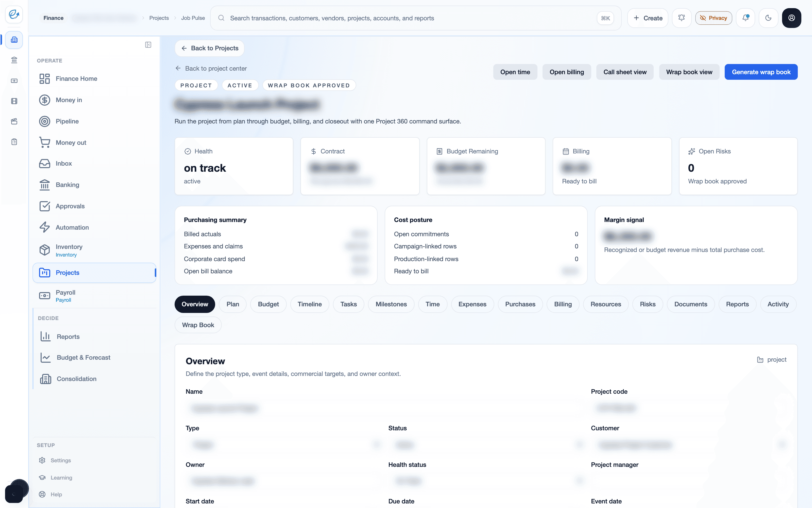
Task: Switch to the Billing tab
Action: tap(563, 304)
